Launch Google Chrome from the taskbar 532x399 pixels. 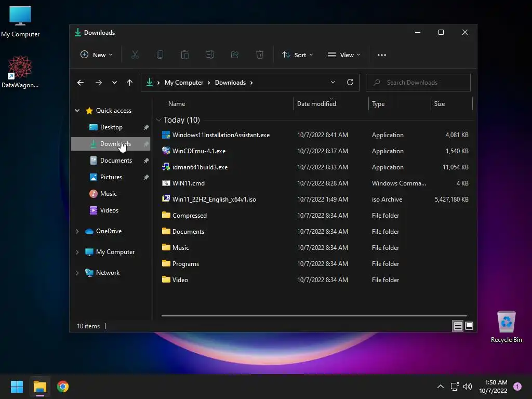63,387
